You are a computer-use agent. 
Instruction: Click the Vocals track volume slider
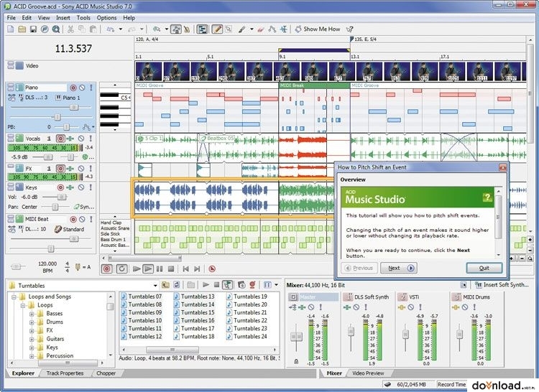pyautogui.click(x=47, y=157)
